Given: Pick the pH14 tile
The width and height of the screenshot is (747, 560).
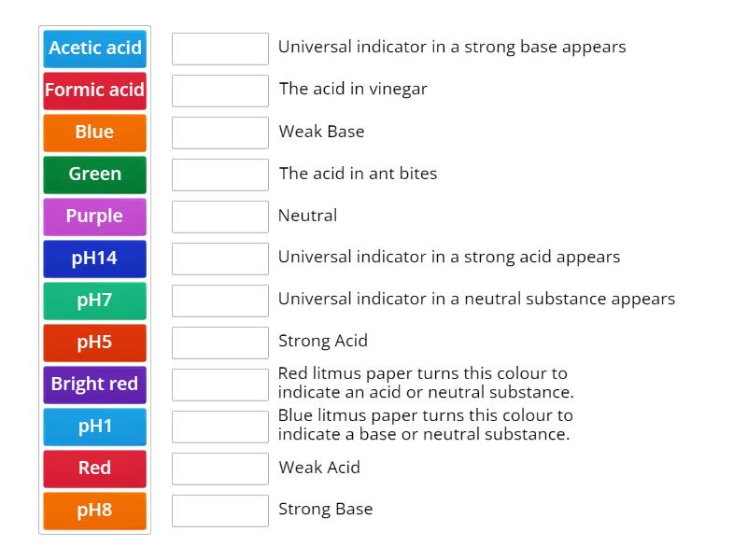Looking at the screenshot, I should (93, 259).
